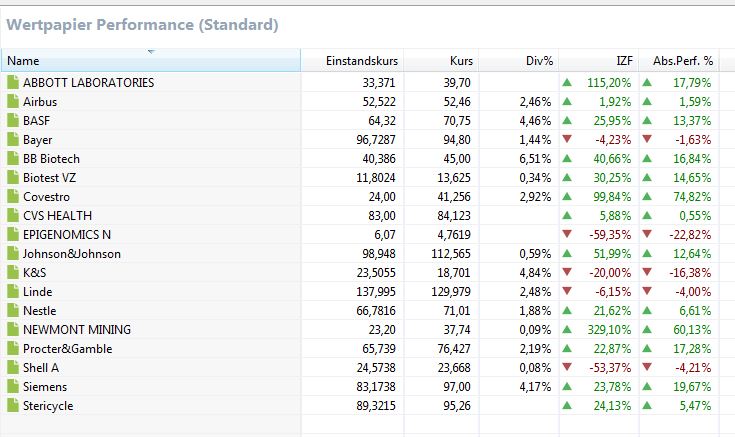Click the green file icon beside ABBOTT LABORATORIES
The height and width of the screenshot is (437, 735).
[x=13, y=82]
